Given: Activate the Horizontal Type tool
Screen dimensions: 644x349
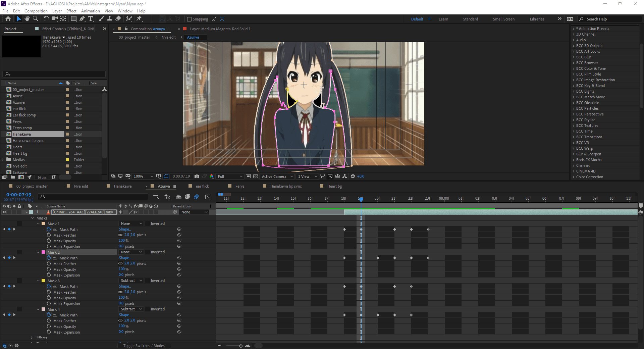Looking at the screenshot, I should coord(91,19).
